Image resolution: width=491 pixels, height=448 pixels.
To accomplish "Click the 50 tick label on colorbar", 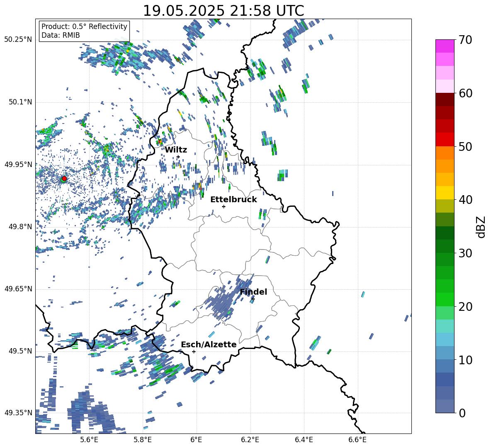I will pos(465,147).
